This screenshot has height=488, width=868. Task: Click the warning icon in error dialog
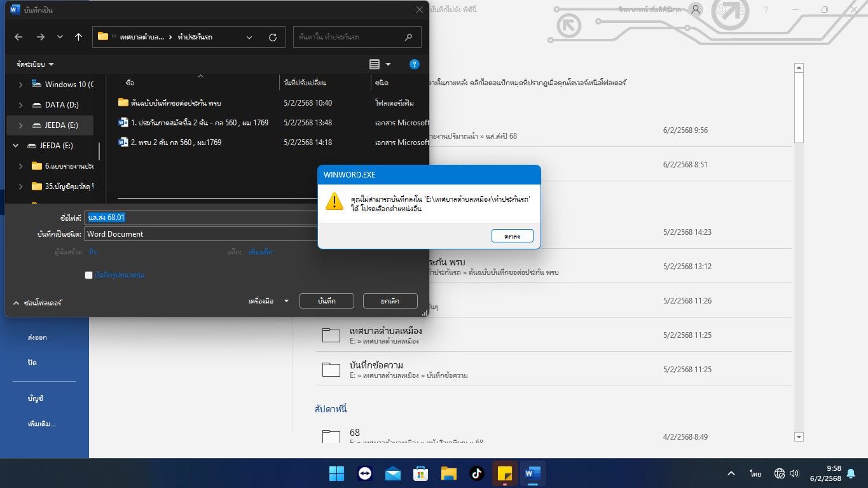[334, 201]
